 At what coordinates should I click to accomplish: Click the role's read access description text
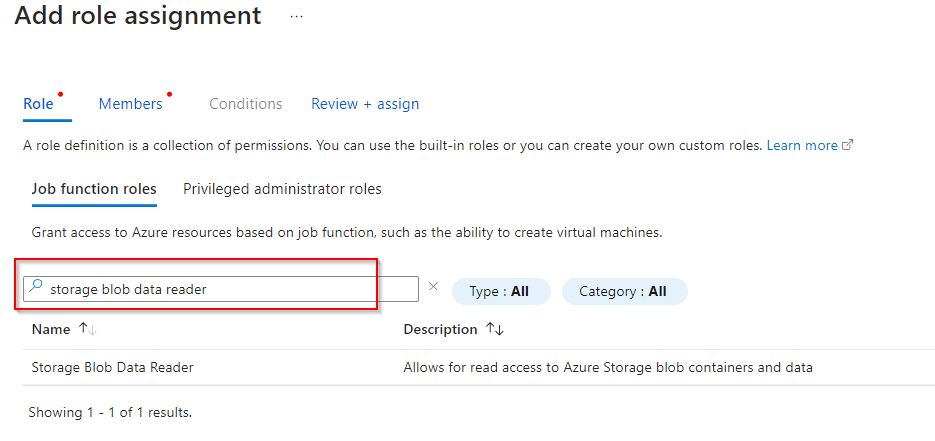click(x=608, y=367)
